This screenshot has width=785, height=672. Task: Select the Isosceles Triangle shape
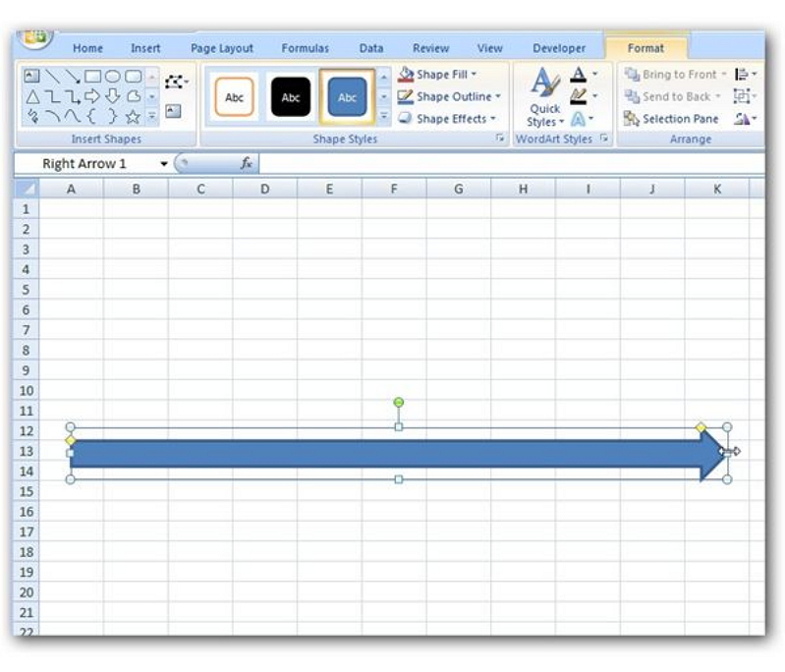tap(32, 96)
